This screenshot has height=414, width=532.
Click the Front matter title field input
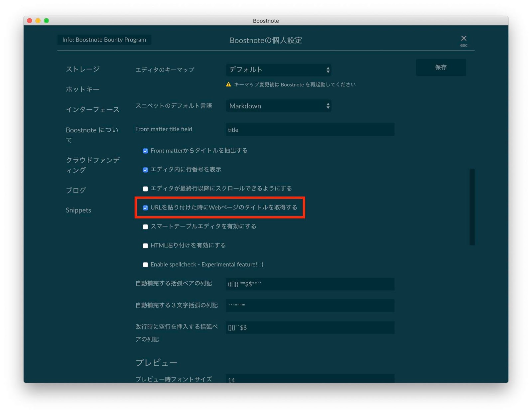pyautogui.click(x=310, y=130)
